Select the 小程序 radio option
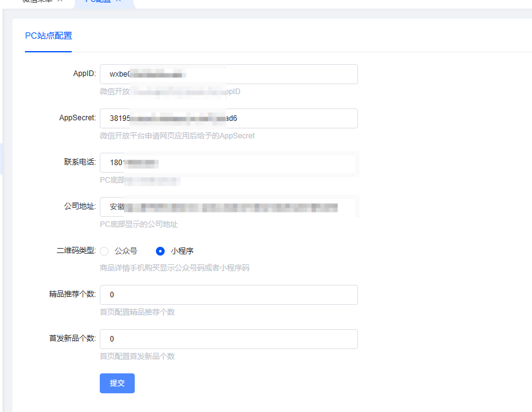 [x=160, y=251]
